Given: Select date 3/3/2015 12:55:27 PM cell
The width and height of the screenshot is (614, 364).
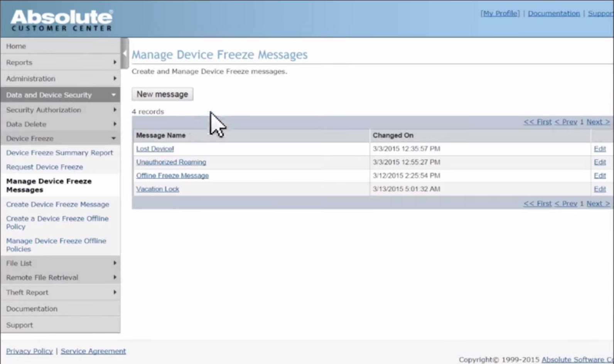Looking at the screenshot, I should coord(407,162).
